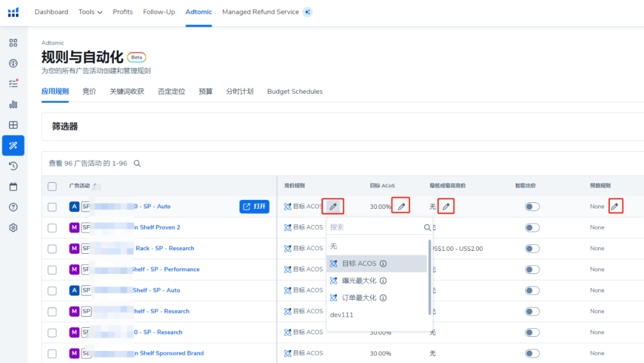This screenshot has width=644, height=363.
Task: Tick the select-all checkbox in table header
Action: pos(52,186)
